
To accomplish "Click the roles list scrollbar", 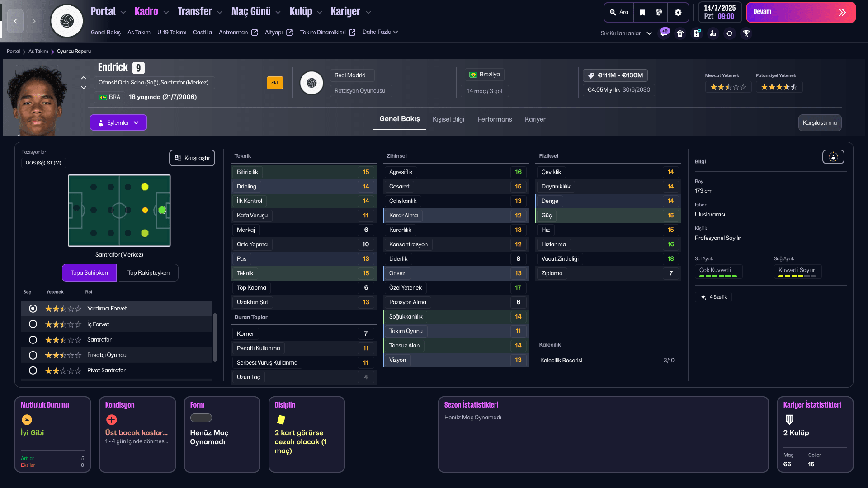I will (215, 338).
